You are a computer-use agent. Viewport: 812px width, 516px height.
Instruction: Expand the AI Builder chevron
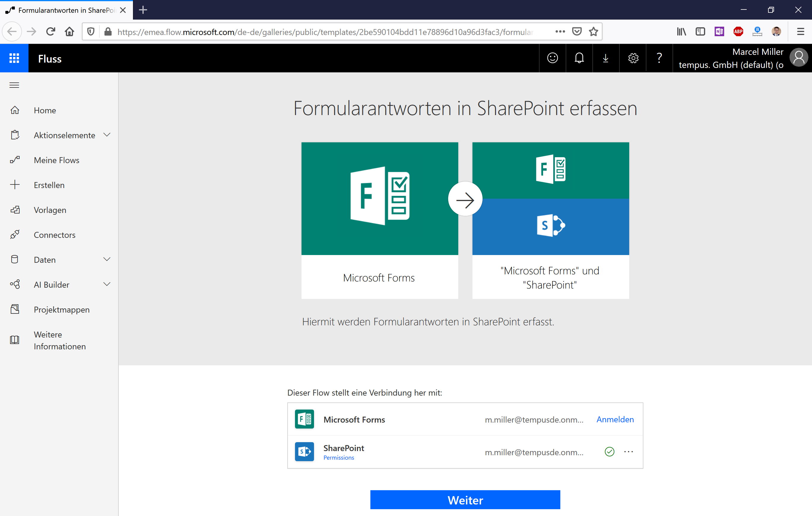[x=107, y=284]
